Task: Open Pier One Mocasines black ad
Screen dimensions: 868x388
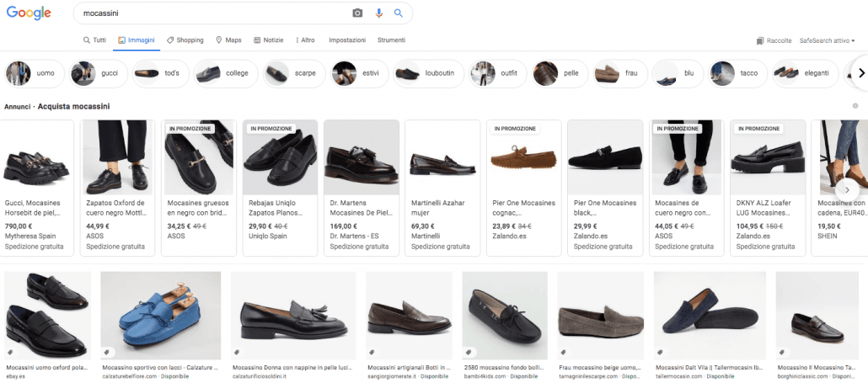Action: (x=605, y=188)
